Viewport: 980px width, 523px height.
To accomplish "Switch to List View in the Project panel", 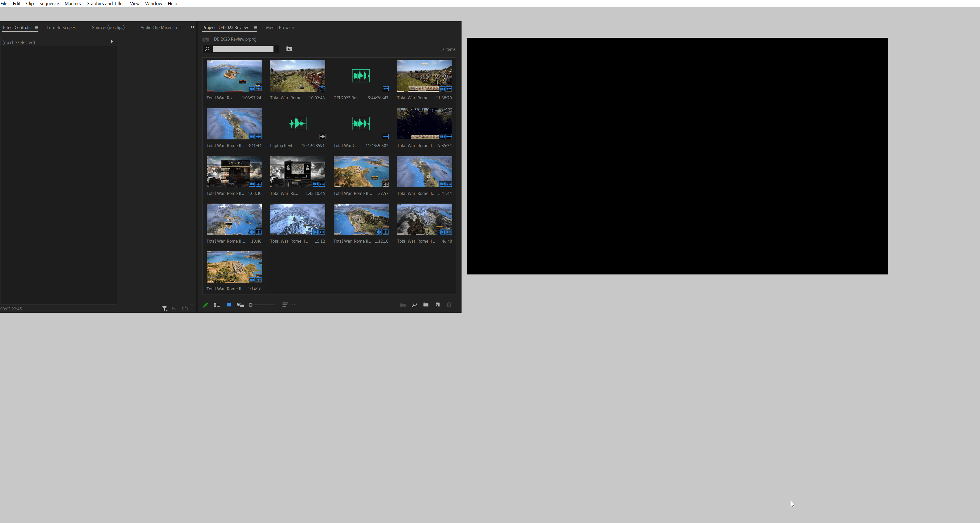I will pyautogui.click(x=217, y=305).
